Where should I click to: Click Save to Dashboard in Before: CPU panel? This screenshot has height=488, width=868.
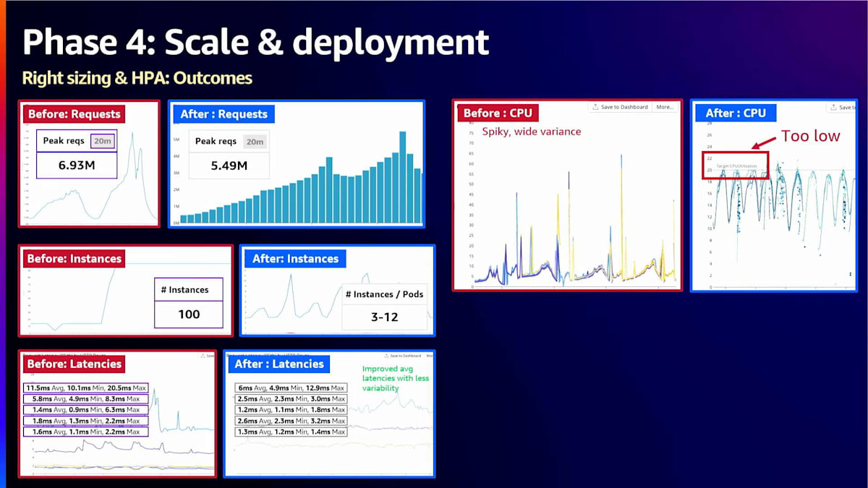(x=619, y=107)
